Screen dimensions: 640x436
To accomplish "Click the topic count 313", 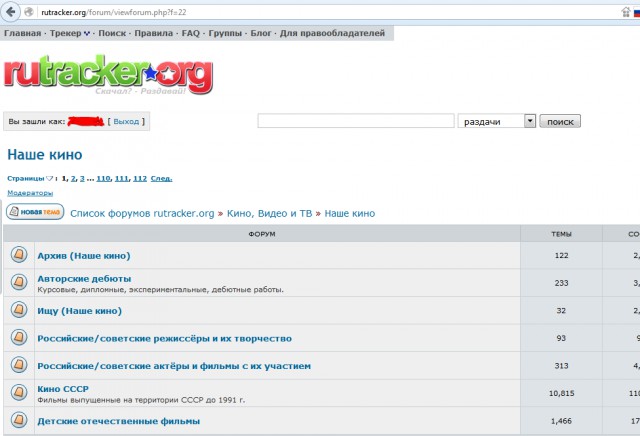I will (x=561, y=366).
